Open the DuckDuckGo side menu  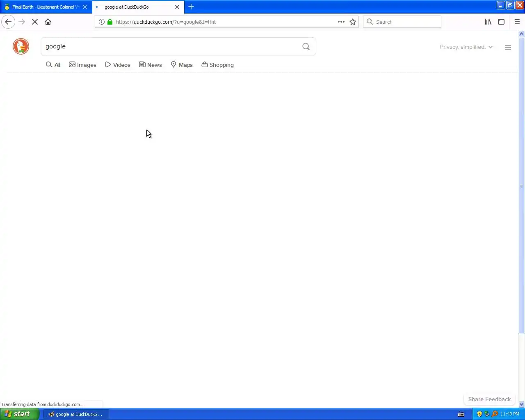(508, 48)
